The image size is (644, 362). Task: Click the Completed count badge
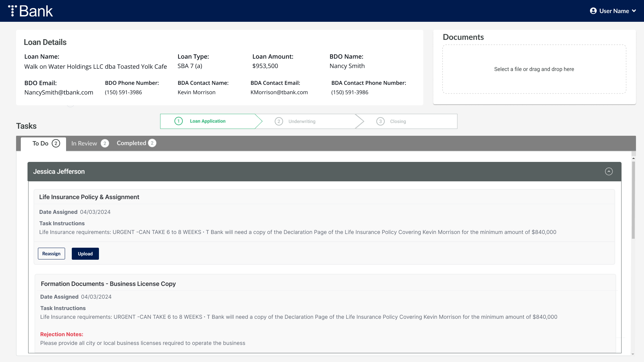click(x=152, y=143)
